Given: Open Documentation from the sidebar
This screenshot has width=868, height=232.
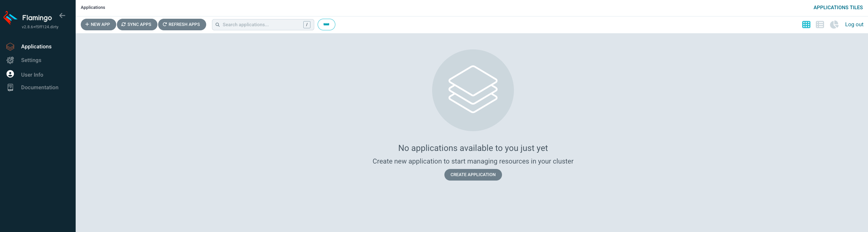Looking at the screenshot, I should pos(40,88).
